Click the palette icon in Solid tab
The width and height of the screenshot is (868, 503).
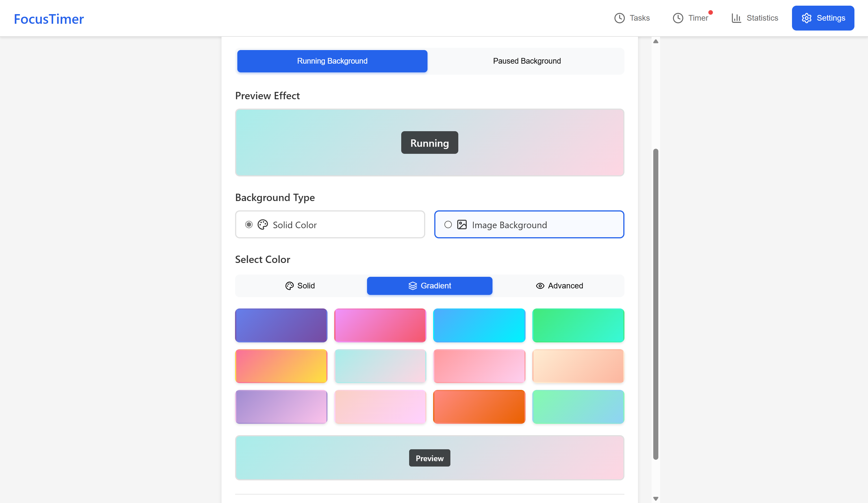[289, 286]
